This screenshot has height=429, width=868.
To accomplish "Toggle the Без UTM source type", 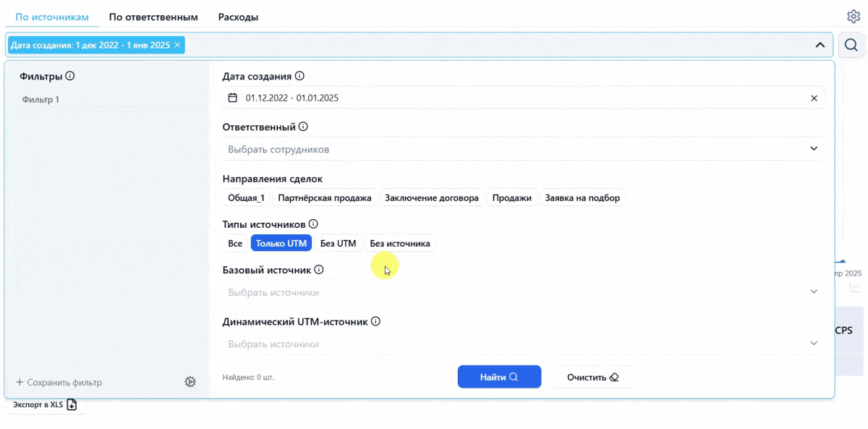I will [339, 243].
